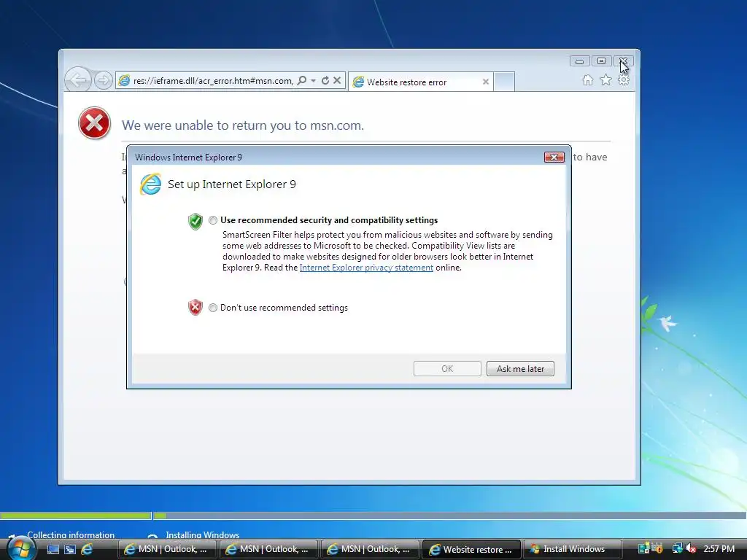Click the 'Collecting information' step label

tap(71, 534)
